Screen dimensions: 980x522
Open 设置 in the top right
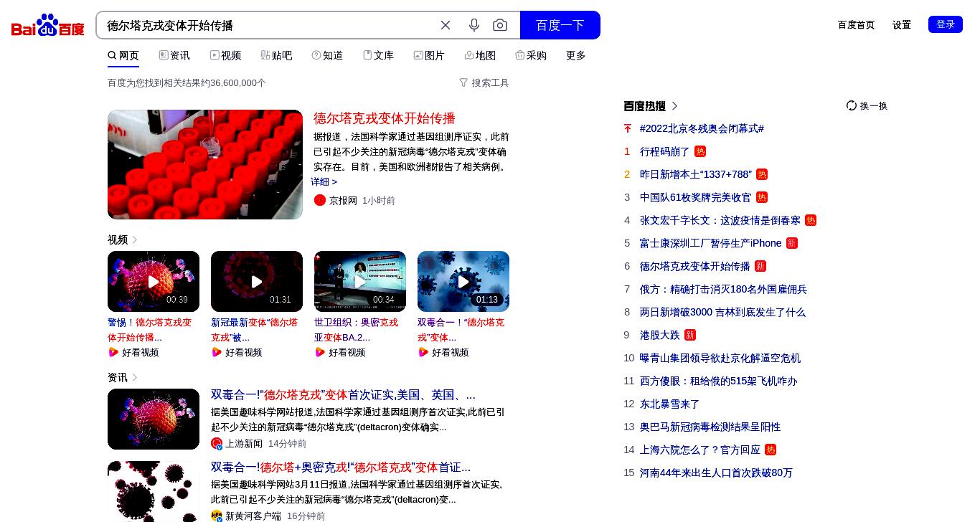pos(901,24)
